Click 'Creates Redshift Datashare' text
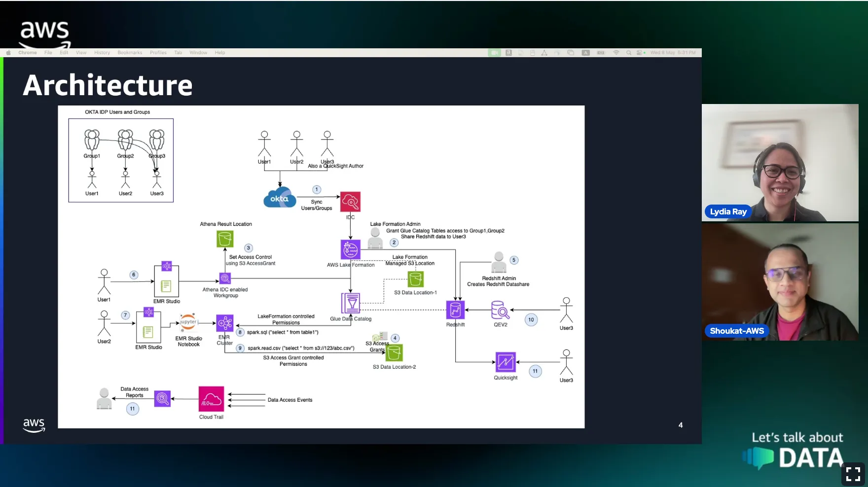 [x=498, y=284]
